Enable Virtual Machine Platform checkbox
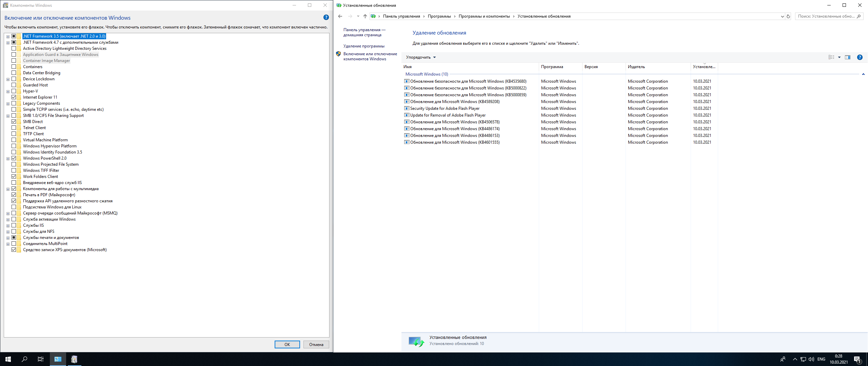The width and height of the screenshot is (868, 366). [x=14, y=140]
